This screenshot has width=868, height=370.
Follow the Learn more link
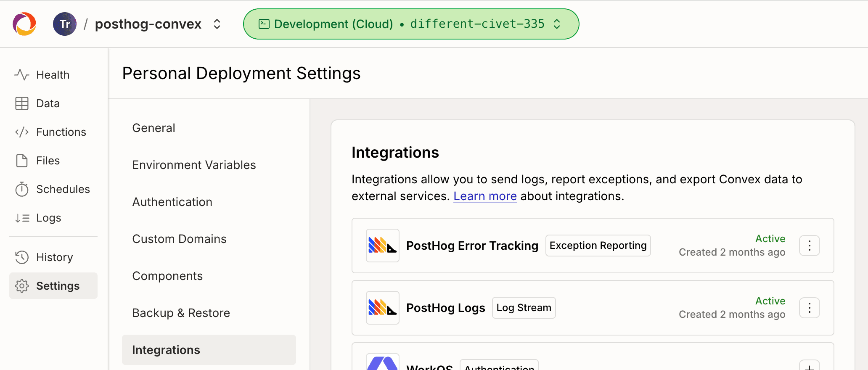point(485,196)
